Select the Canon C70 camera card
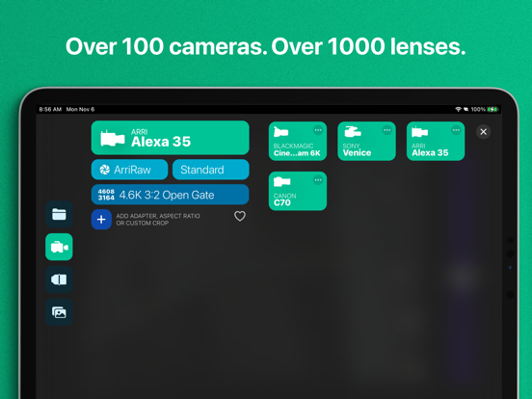This screenshot has width=532, height=399. click(x=298, y=191)
